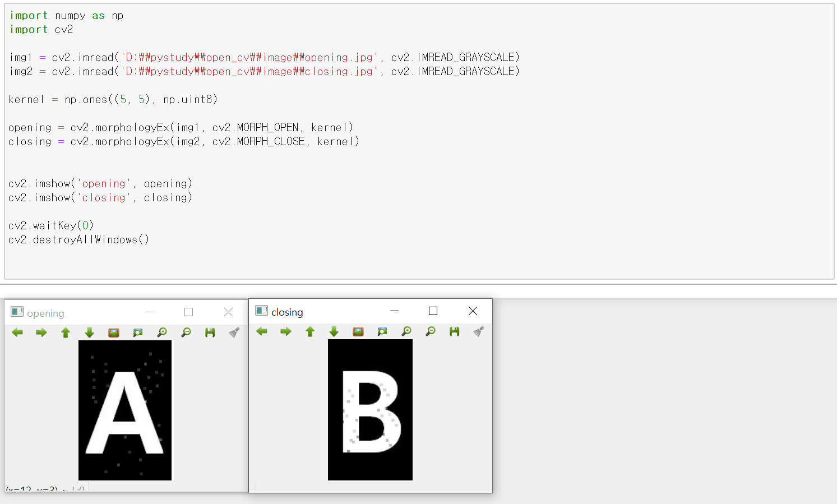Click the 'opening' window title text

pyautogui.click(x=45, y=313)
